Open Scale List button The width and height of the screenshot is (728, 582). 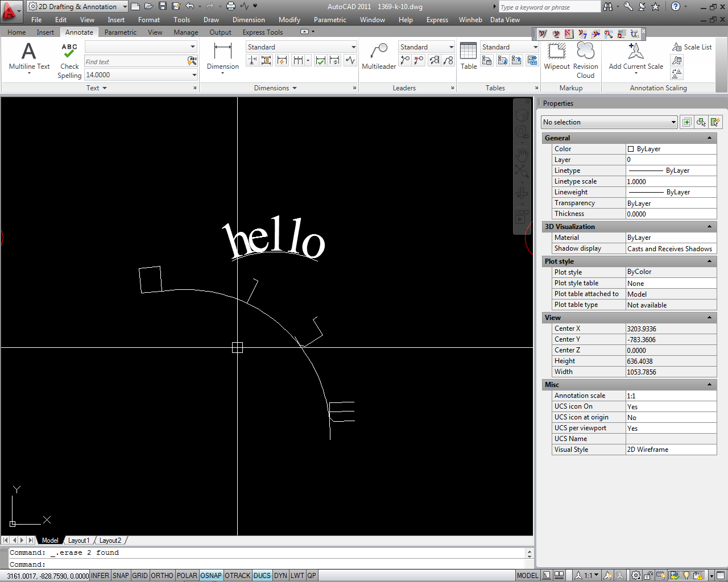point(692,47)
